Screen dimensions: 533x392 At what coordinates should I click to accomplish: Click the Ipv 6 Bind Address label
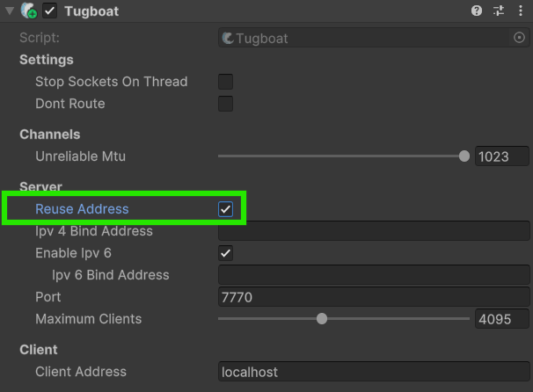tap(111, 275)
